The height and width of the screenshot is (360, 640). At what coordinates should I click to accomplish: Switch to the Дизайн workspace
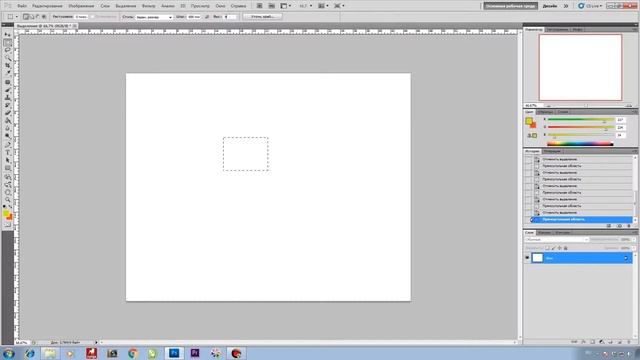550,6
